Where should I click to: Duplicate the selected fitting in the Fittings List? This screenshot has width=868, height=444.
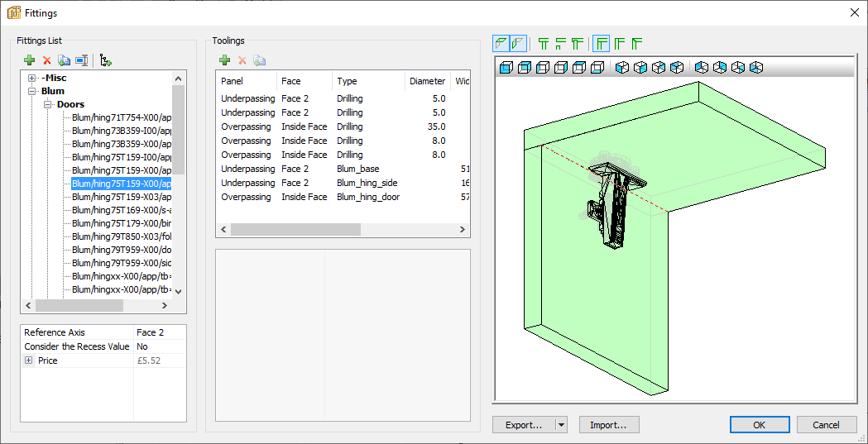pos(65,60)
